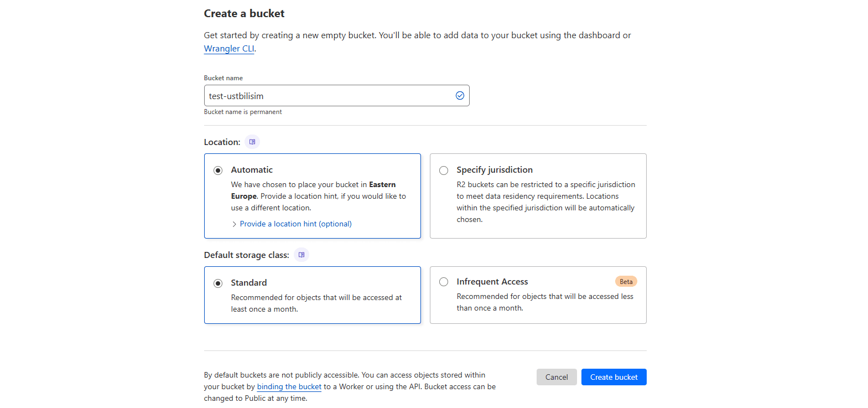The image size is (868, 408).
Task: Click the 'Bucket name is permanent' helper text
Action: click(243, 112)
